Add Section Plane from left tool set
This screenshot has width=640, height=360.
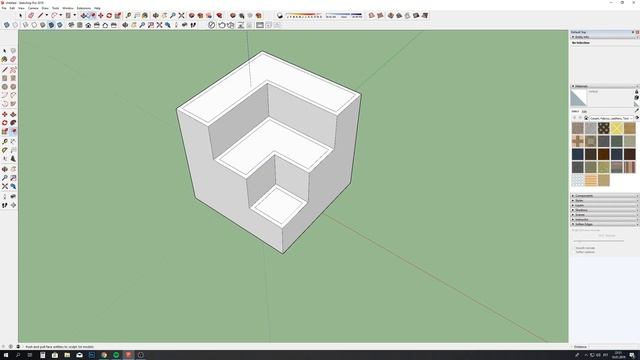point(13,205)
